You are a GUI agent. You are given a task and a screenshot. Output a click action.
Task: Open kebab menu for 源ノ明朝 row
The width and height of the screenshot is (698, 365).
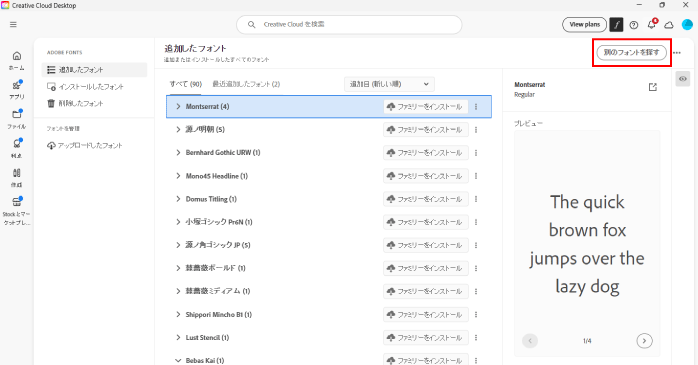click(476, 130)
